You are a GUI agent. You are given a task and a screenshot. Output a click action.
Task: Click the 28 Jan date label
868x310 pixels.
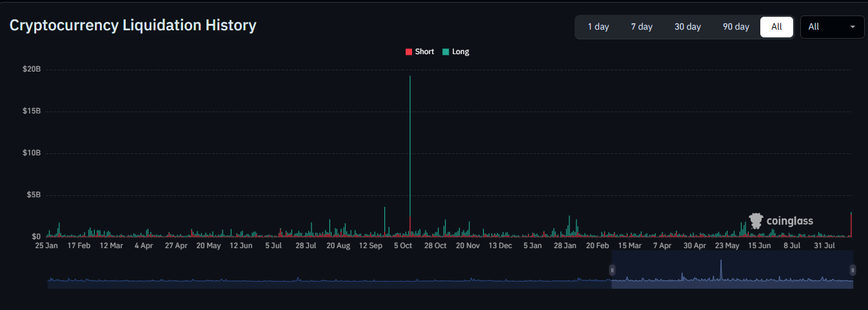(566, 246)
